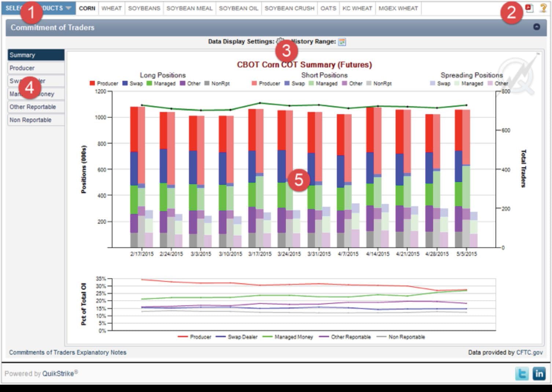
Task: Click the CBOT Corn COT Summary title
Action: [x=304, y=65]
